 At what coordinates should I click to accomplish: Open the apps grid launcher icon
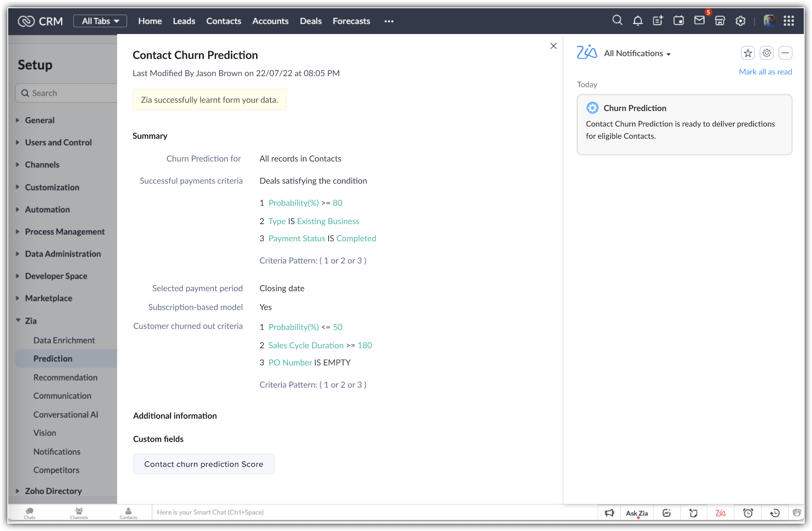789,20
